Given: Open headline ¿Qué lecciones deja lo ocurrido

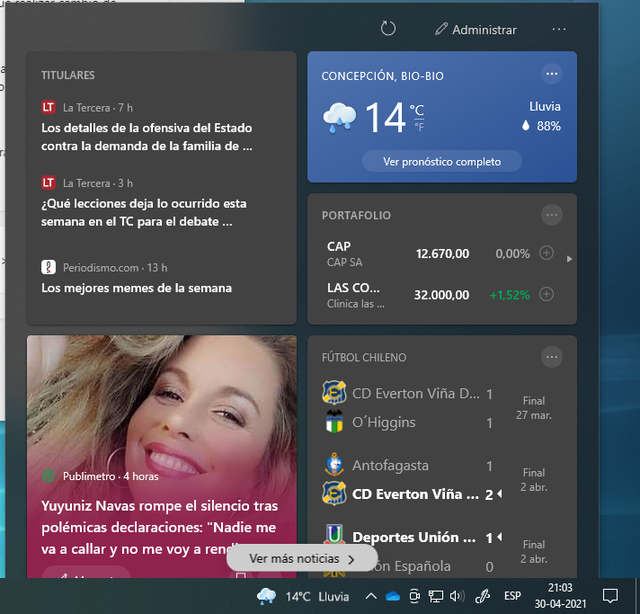Looking at the screenshot, I should (144, 212).
